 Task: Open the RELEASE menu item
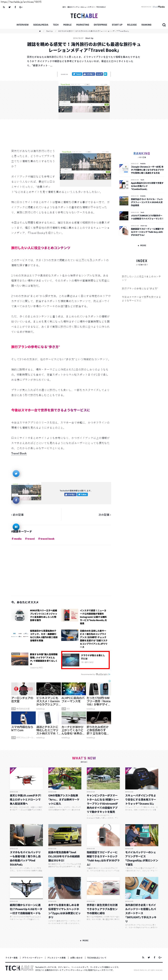(x=132, y=25)
